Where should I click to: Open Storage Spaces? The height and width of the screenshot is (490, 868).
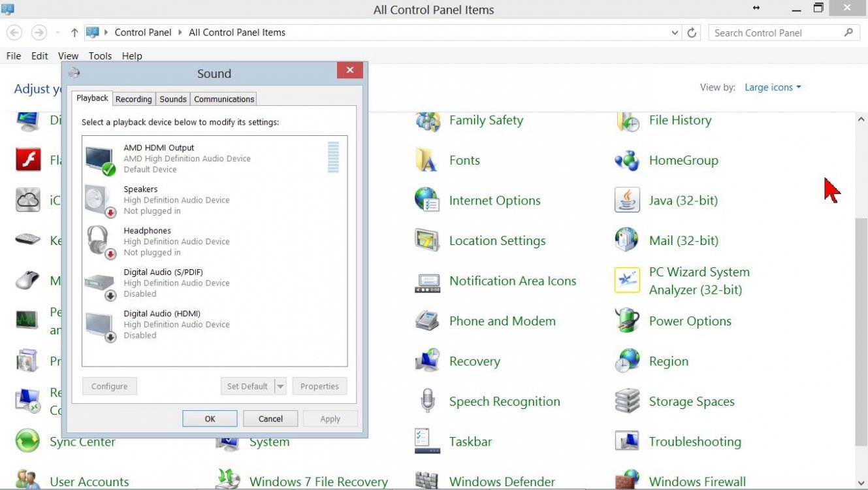[691, 401]
